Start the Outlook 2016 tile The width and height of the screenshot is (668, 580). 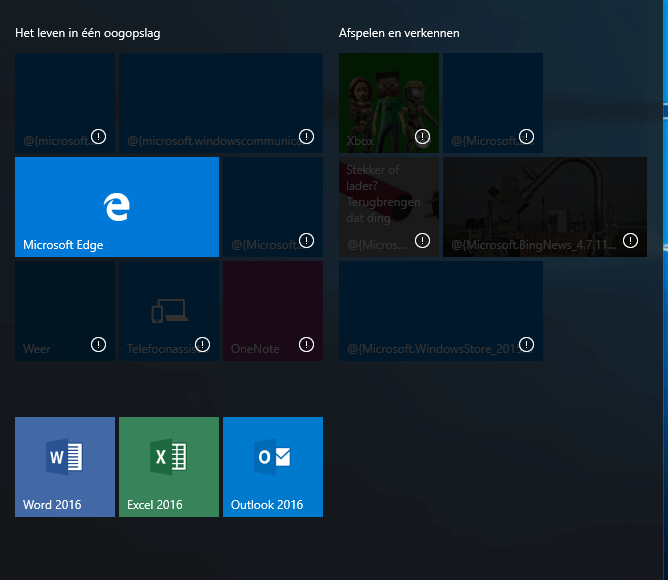[x=273, y=467]
